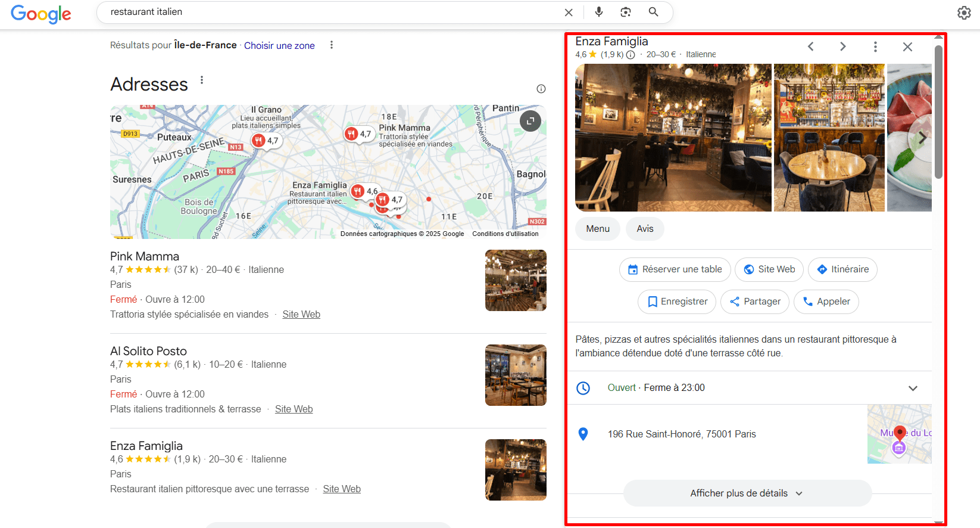Image resolution: width=980 pixels, height=528 pixels.
Task: Save the place with Enregistrer
Action: (x=677, y=302)
